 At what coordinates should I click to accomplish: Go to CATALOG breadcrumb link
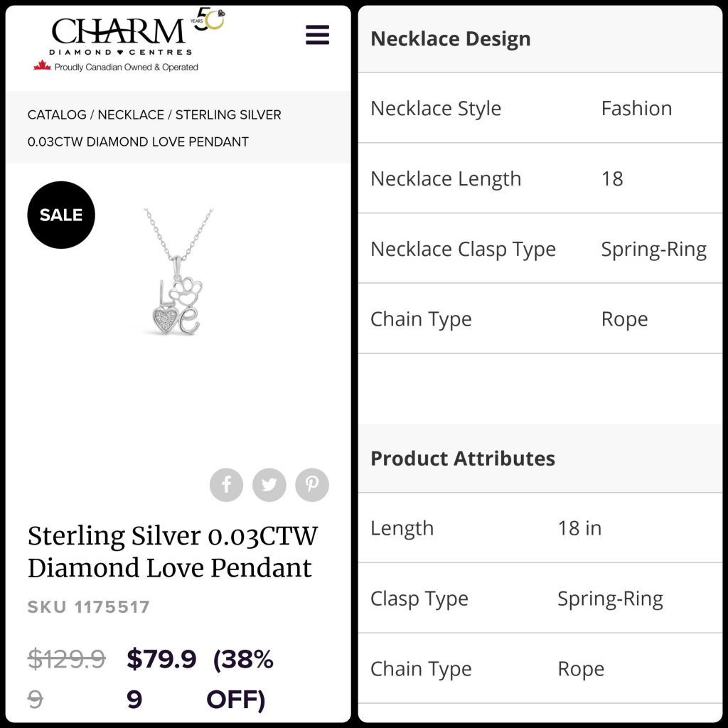[57, 114]
